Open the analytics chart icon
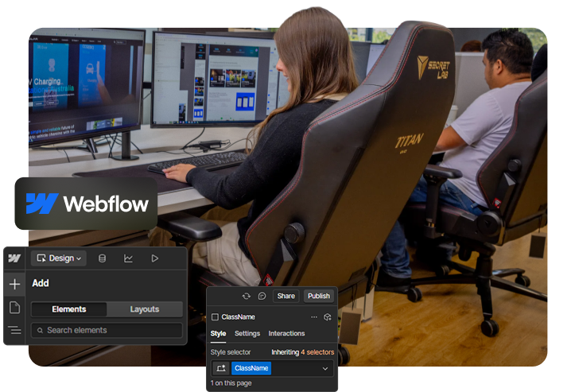 coord(128,258)
